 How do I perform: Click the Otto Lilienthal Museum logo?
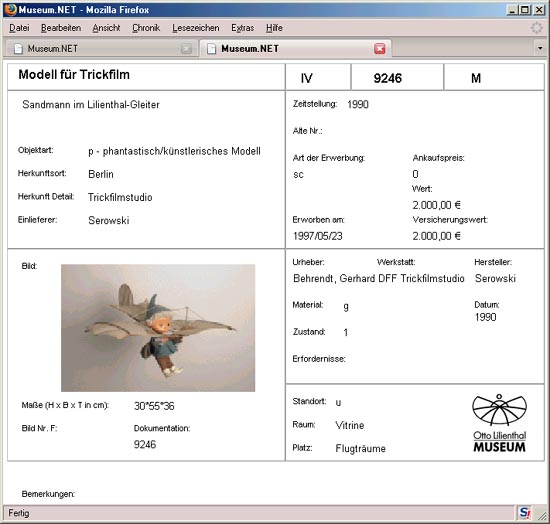point(499,423)
